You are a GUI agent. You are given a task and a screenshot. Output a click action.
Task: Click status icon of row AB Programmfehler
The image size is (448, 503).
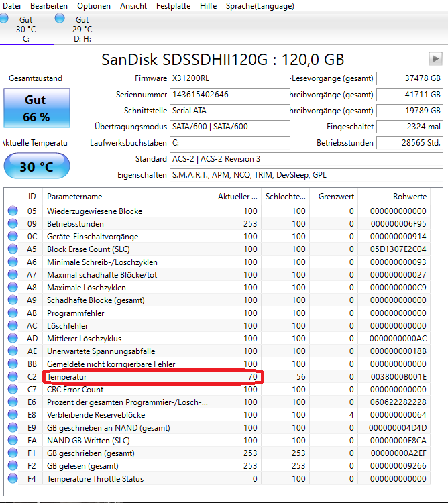pos(13,313)
